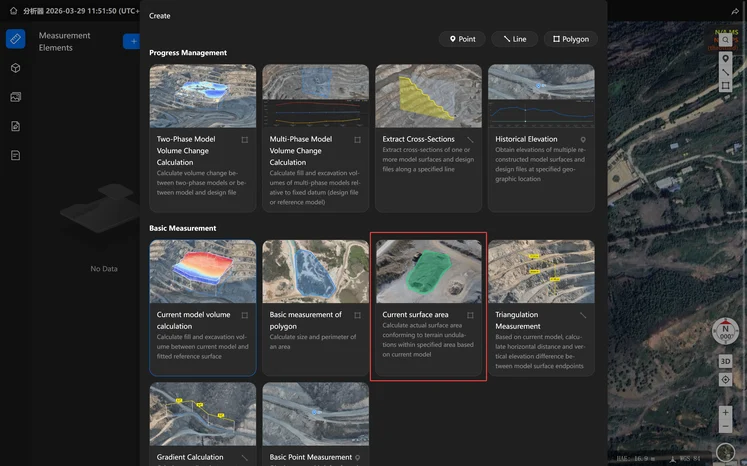The width and height of the screenshot is (747, 466).
Task: Select the Polygon filter chip
Action: click(570, 39)
